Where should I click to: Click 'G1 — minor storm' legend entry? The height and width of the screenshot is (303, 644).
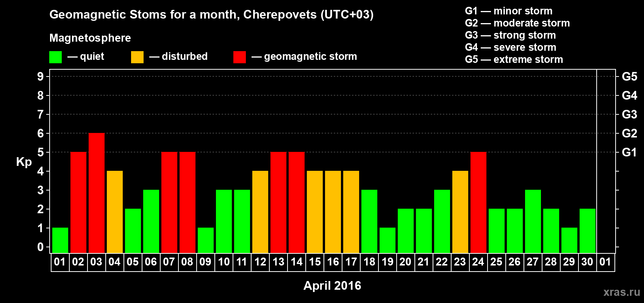pyautogui.click(x=509, y=11)
